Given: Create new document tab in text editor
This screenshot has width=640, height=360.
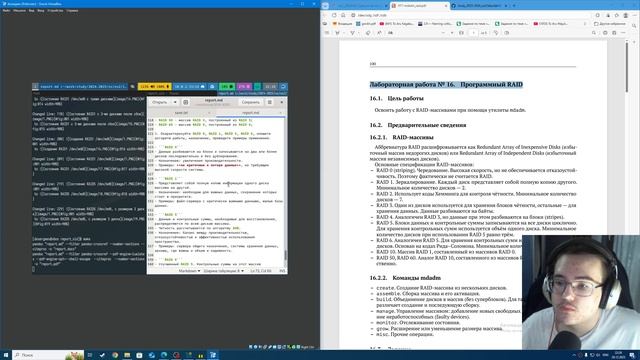Looking at the screenshot, I should click(185, 102).
